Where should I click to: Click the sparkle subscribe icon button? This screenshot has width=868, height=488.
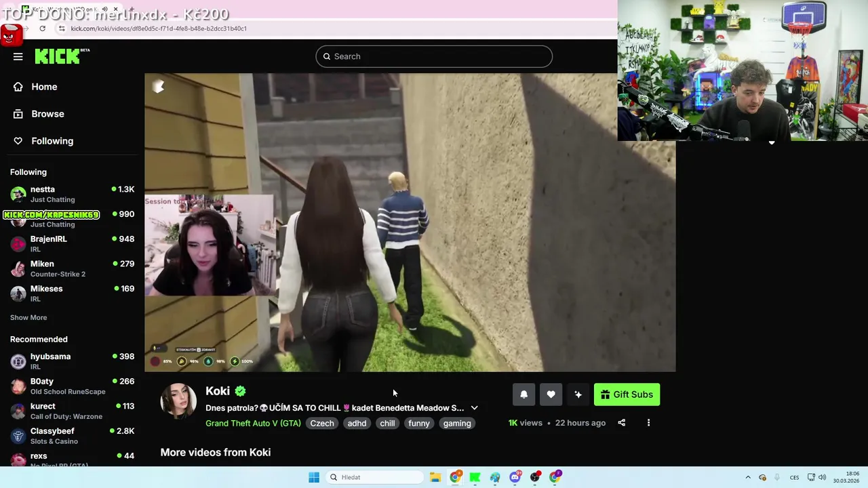tap(578, 394)
